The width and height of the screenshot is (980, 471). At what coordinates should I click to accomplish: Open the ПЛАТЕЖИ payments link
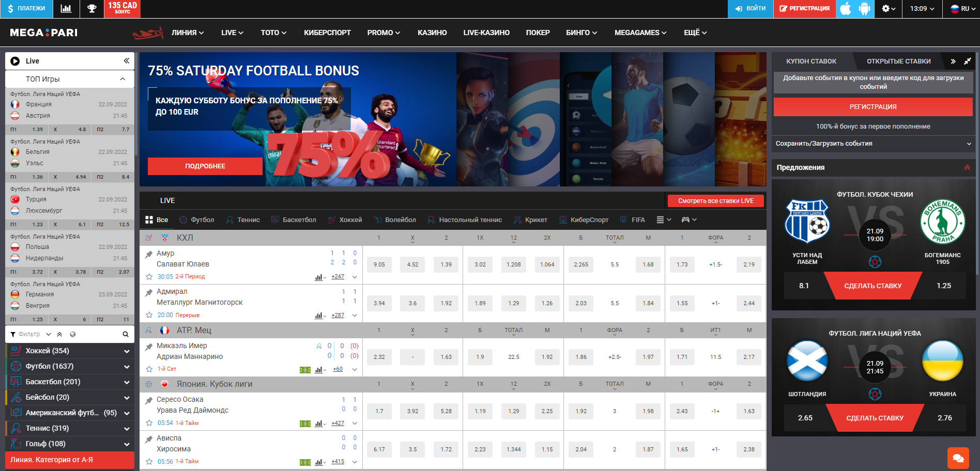pyautogui.click(x=26, y=9)
